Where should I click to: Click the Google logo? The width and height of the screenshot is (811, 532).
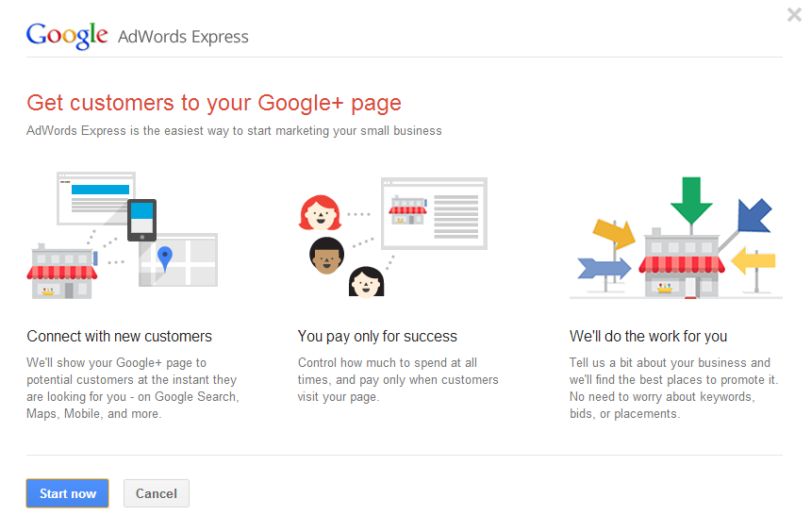(67, 36)
